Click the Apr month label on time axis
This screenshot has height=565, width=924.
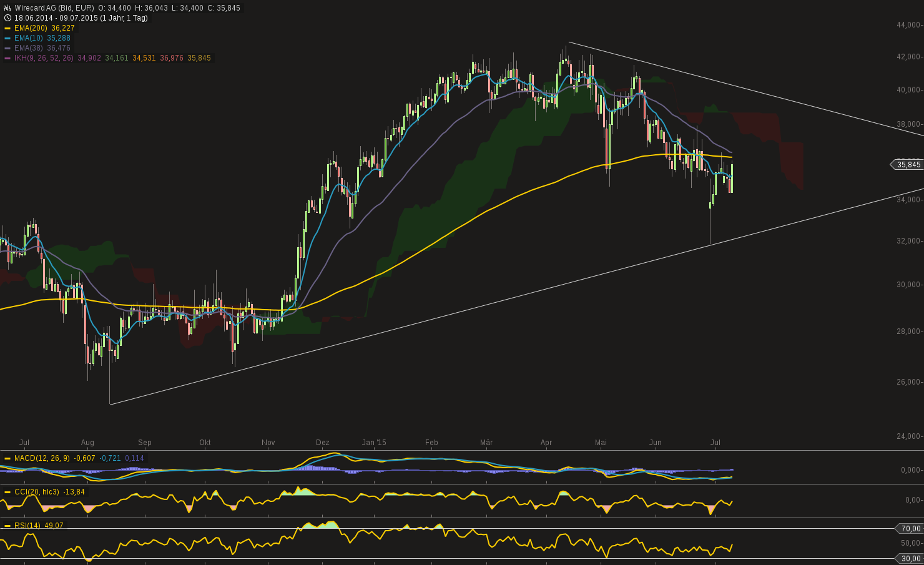(546, 443)
